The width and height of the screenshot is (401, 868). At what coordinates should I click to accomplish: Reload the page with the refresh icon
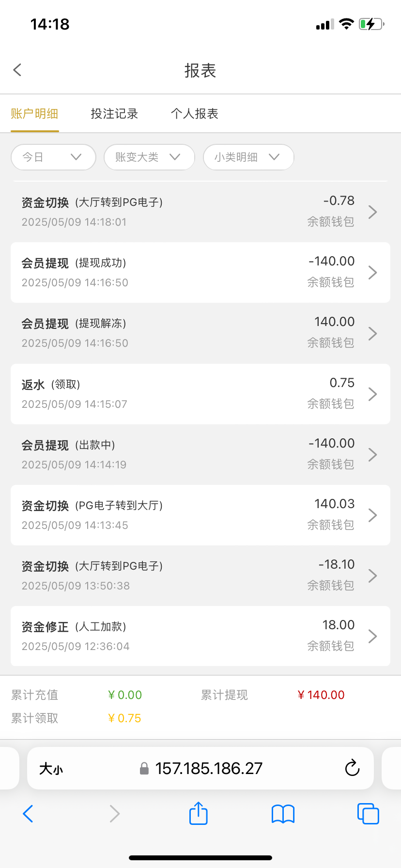tap(352, 768)
